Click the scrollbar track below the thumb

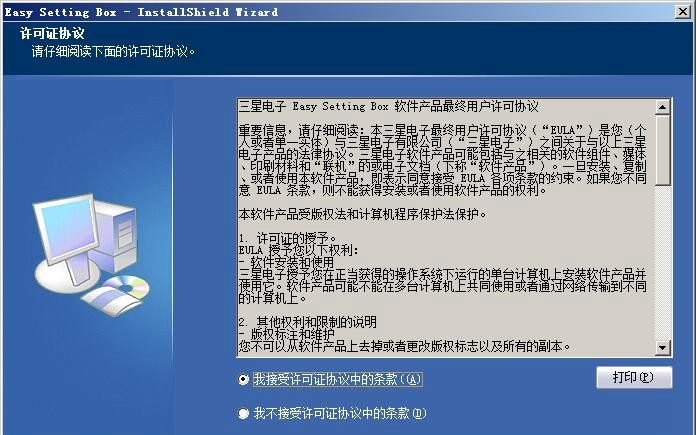point(662,263)
